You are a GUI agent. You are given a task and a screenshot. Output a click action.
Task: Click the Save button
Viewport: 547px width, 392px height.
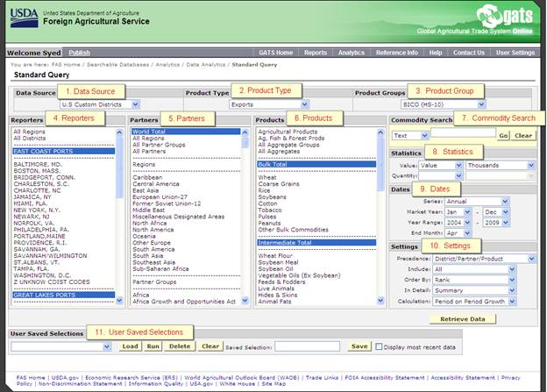[x=359, y=346]
